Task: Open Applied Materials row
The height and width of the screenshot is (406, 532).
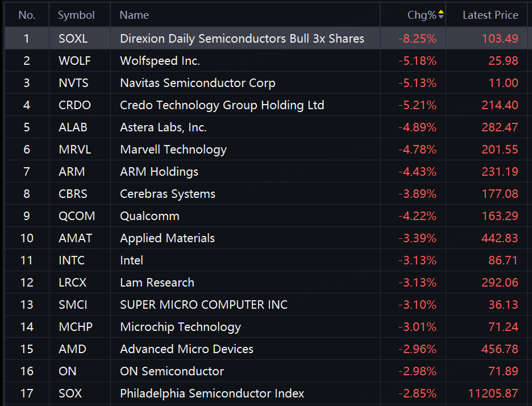Action: [x=266, y=238]
